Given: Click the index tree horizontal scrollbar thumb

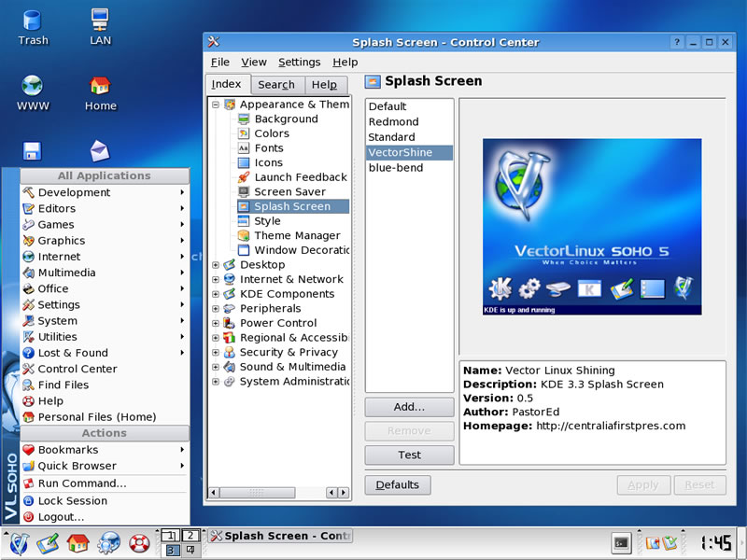Looking at the screenshot, I should (258, 493).
